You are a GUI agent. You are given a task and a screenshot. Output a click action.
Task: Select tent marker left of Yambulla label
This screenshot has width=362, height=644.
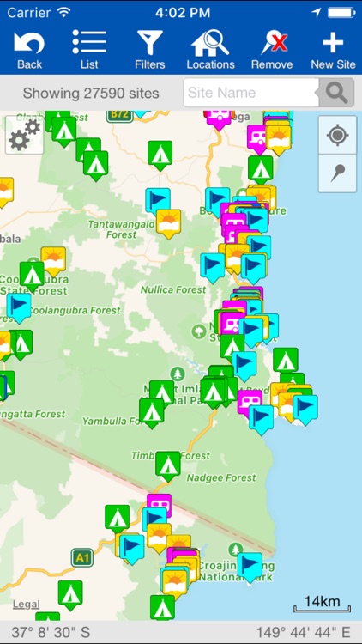pyautogui.click(x=152, y=414)
